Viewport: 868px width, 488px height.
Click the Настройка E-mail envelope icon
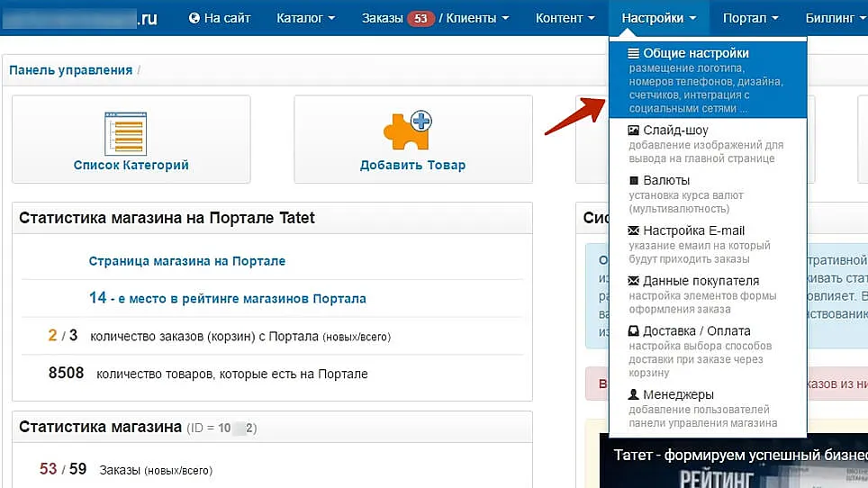[634, 231]
